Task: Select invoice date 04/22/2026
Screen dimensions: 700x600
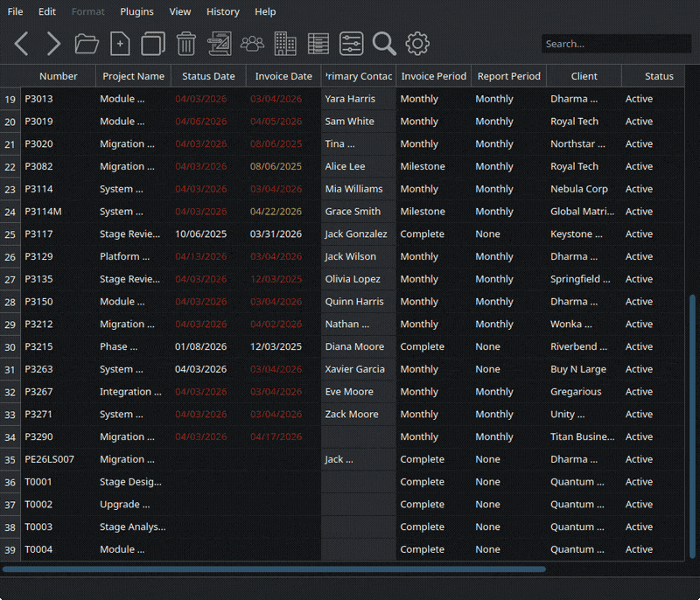Action: click(x=283, y=212)
